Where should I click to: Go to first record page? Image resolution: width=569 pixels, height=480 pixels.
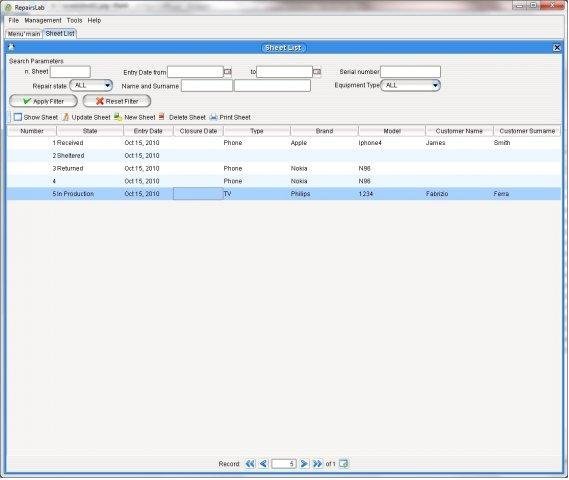[250, 463]
